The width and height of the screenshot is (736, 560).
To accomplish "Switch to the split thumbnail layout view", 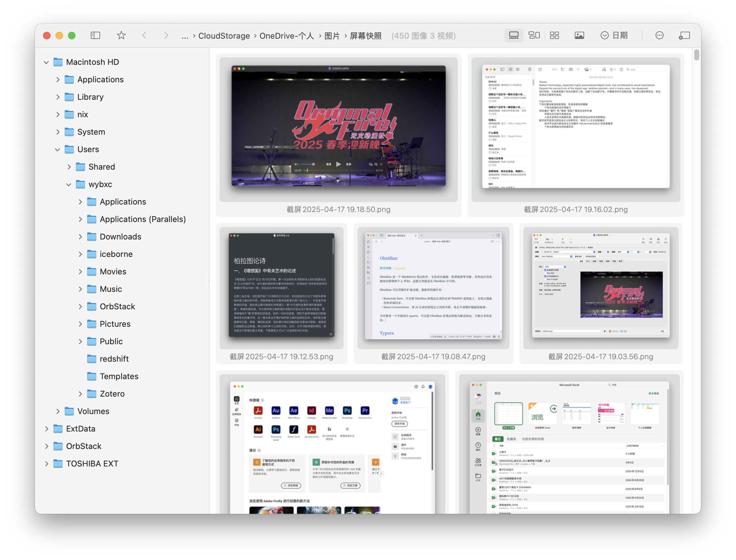I will pyautogui.click(x=534, y=35).
